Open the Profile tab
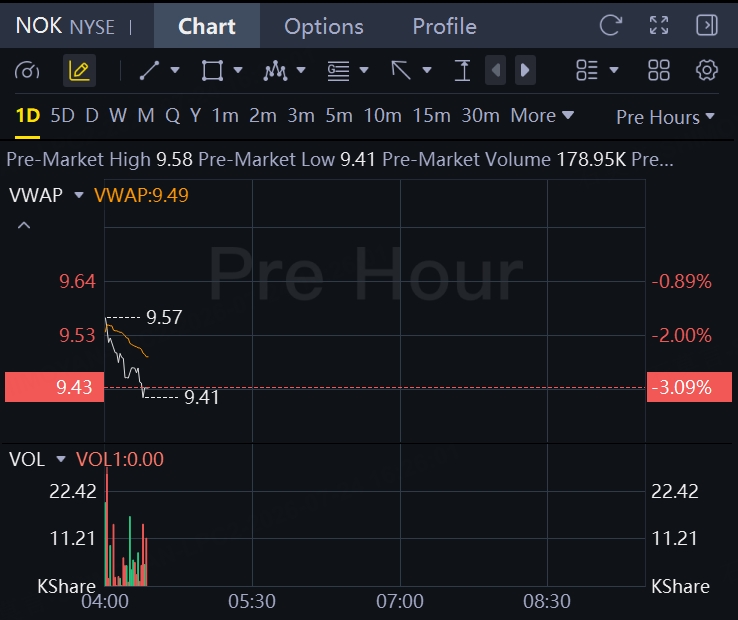The image size is (738, 620). tap(444, 26)
